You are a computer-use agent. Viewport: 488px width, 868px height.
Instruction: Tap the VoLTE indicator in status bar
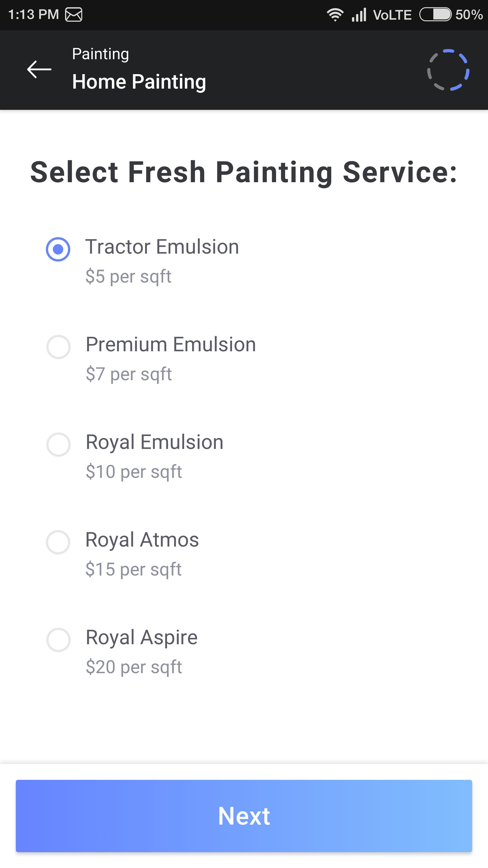(x=392, y=15)
